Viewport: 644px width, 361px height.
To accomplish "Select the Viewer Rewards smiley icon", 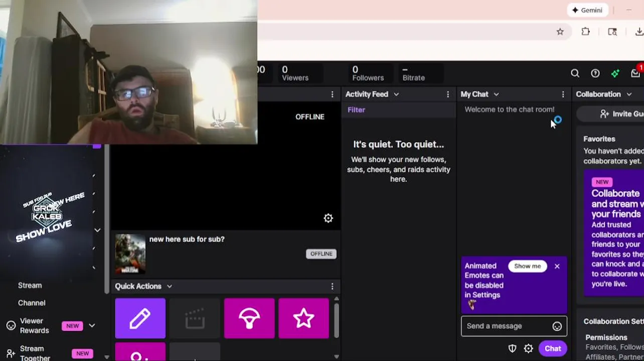I will tap(11, 326).
